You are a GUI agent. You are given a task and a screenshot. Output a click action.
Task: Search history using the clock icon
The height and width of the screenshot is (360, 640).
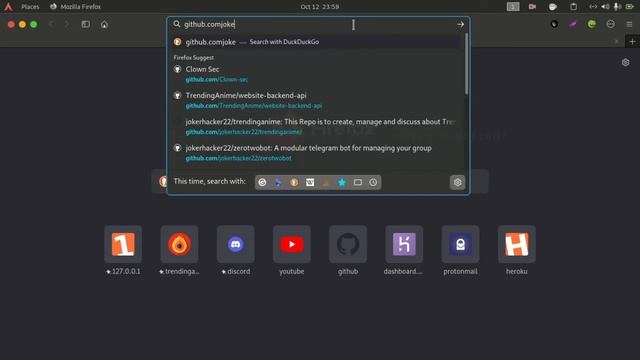[373, 182]
